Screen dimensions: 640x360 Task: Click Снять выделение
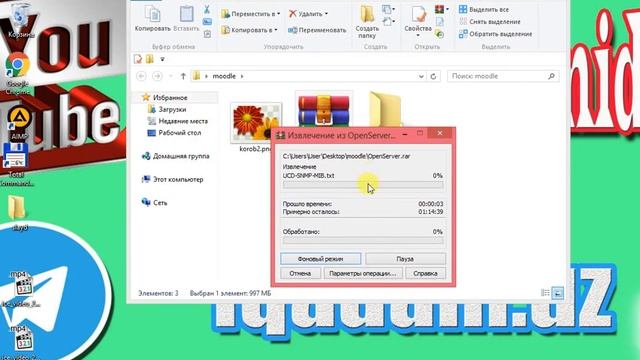pyautogui.click(x=489, y=22)
